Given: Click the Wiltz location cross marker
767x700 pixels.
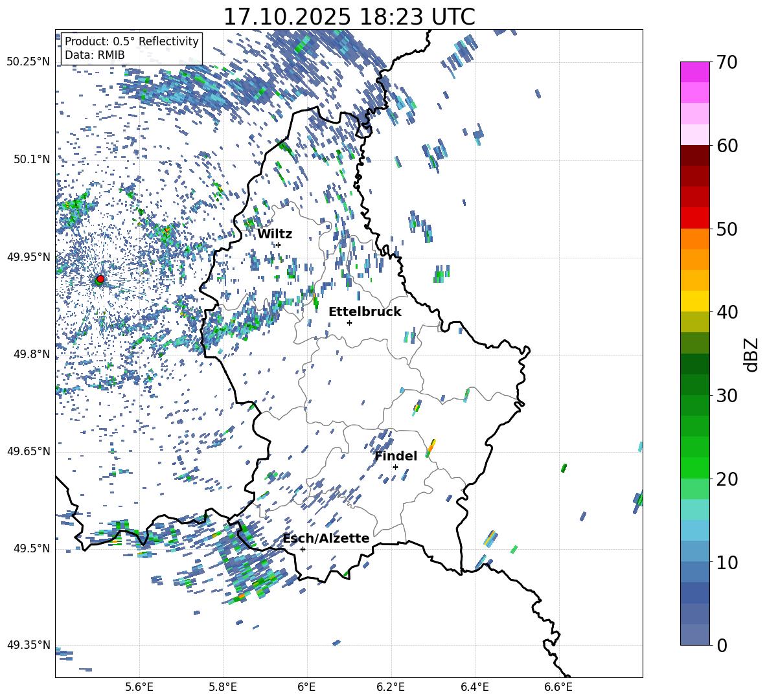Looking at the screenshot, I should coord(278,245).
